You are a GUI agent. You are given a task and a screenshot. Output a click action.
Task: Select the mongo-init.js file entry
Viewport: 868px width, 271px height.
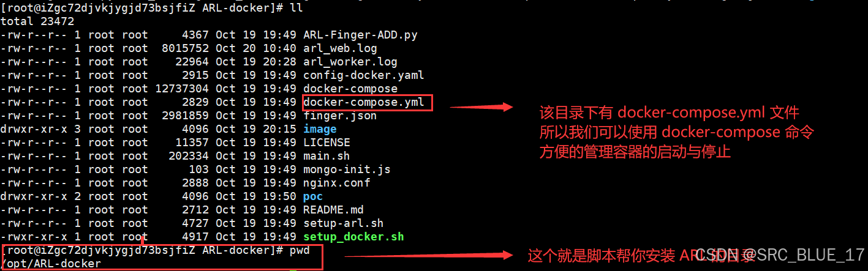(347, 169)
